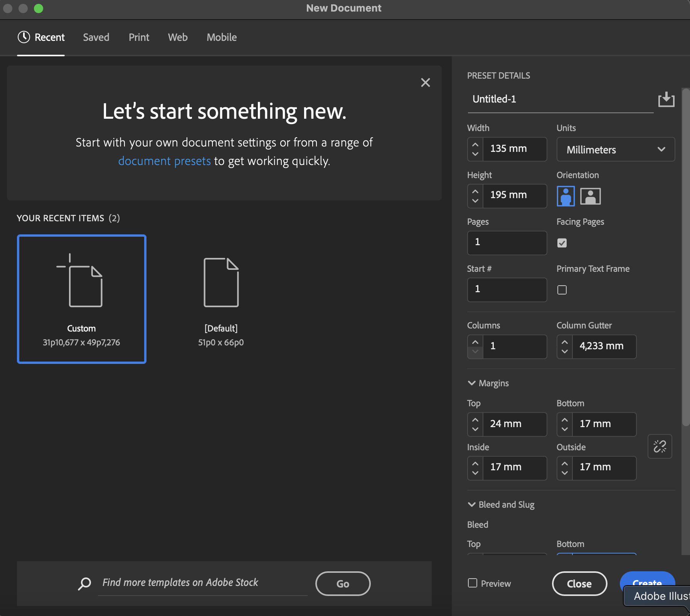Click the Create button

[647, 583]
